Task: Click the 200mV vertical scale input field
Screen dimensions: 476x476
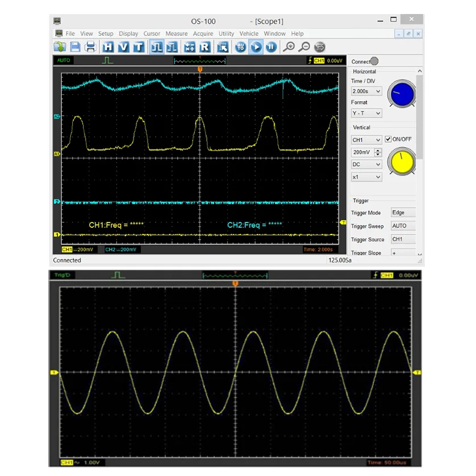Action: click(x=363, y=152)
